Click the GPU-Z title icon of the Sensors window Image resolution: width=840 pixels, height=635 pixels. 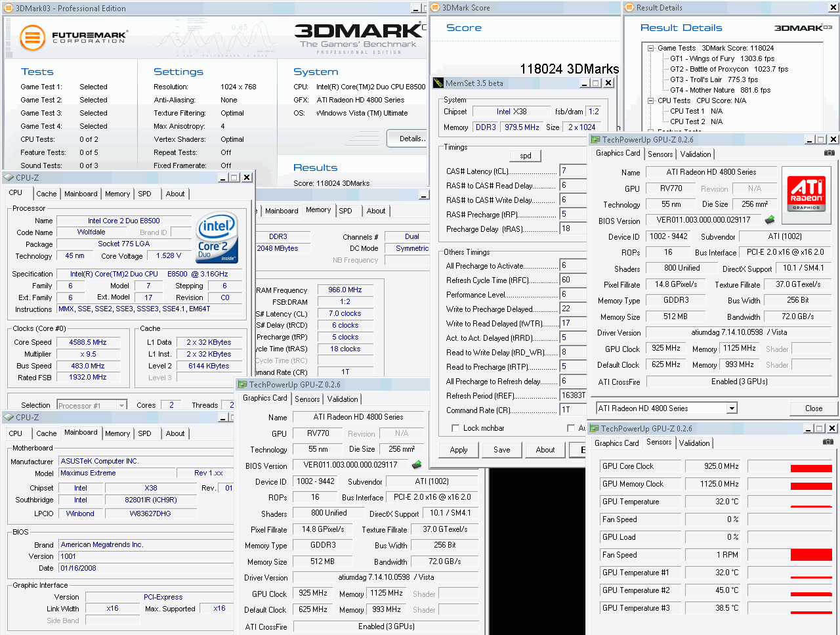coord(595,428)
